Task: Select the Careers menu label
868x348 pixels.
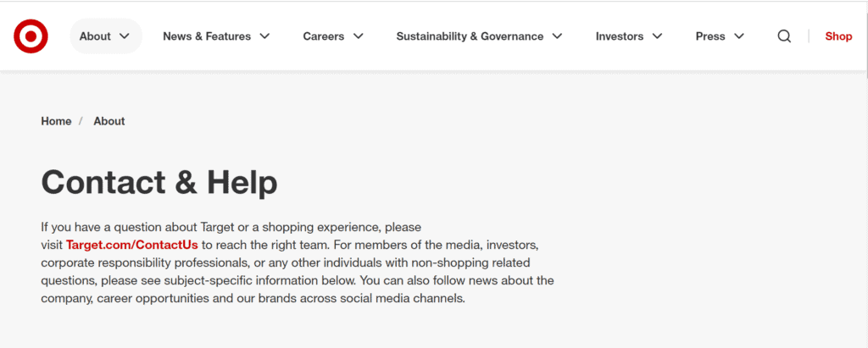Action: point(323,36)
